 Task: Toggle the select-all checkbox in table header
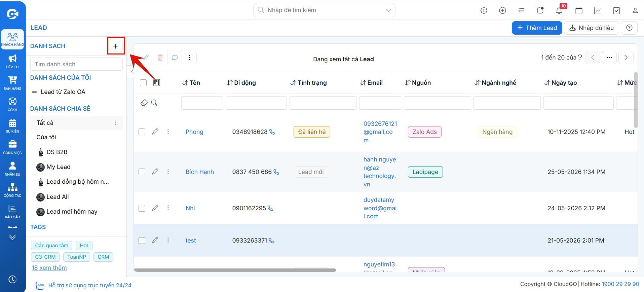point(143,83)
